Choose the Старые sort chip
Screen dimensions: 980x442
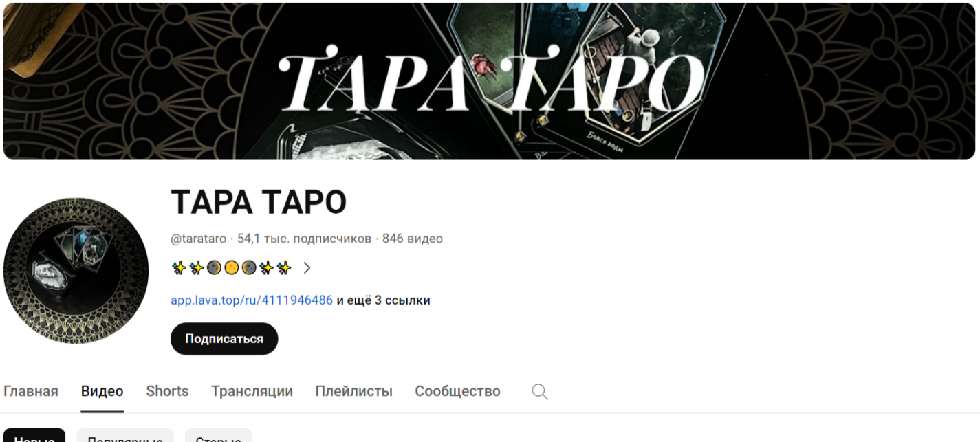click(x=218, y=436)
